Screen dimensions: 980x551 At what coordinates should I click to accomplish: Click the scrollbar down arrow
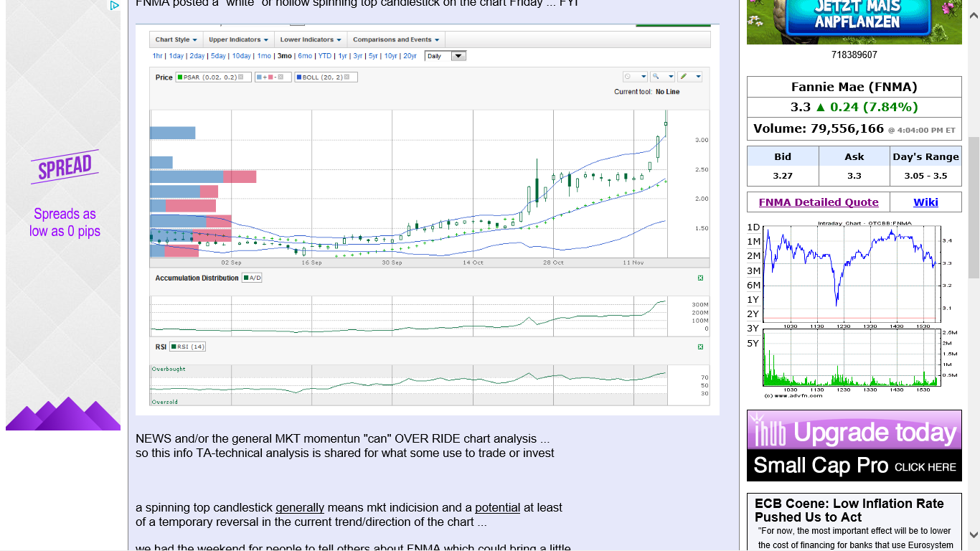974,534
